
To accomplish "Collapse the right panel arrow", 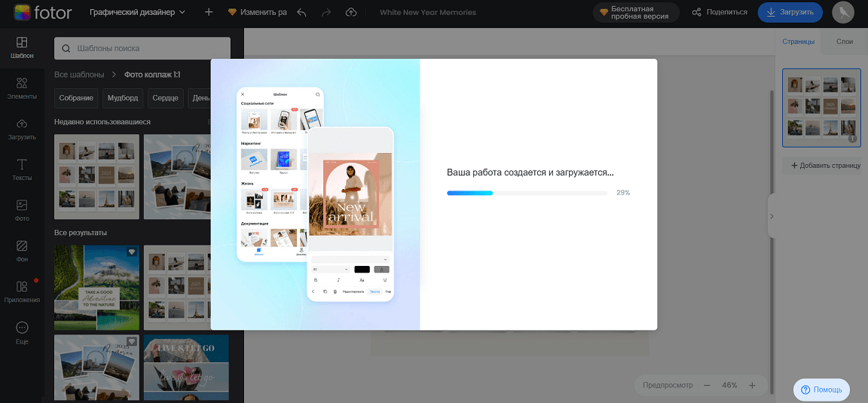I will pyautogui.click(x=772, y=216).
